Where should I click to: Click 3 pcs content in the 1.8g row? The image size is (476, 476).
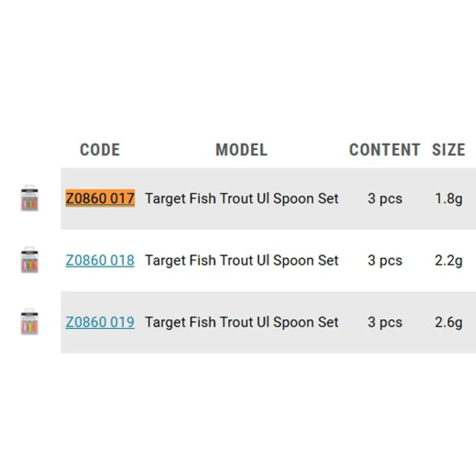point(385,199)
